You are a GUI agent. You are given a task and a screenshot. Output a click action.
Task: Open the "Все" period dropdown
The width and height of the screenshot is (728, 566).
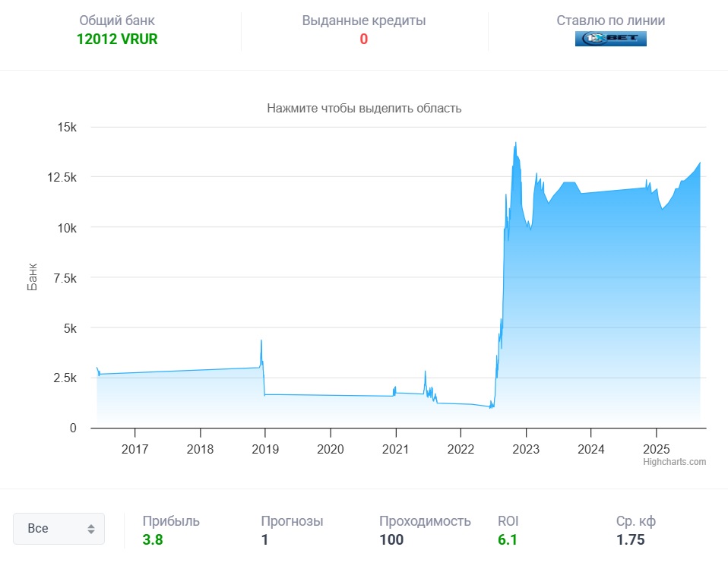tap(59, 529)
